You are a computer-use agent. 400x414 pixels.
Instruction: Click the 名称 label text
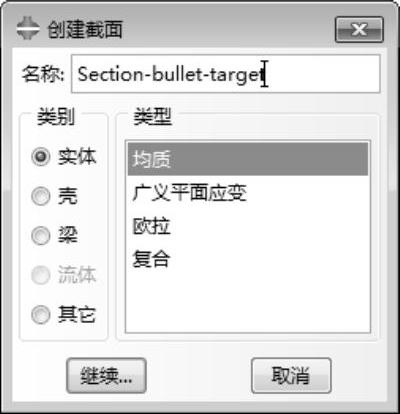point(43,74)
